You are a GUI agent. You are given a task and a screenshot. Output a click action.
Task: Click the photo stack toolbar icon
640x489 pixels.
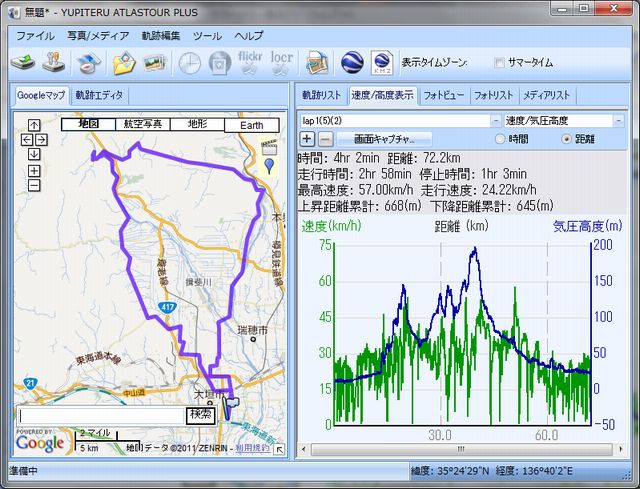click(154, 63)
